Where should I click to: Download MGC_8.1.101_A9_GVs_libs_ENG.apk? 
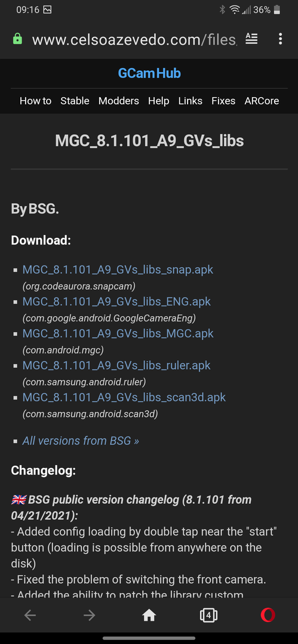(116, 302)
